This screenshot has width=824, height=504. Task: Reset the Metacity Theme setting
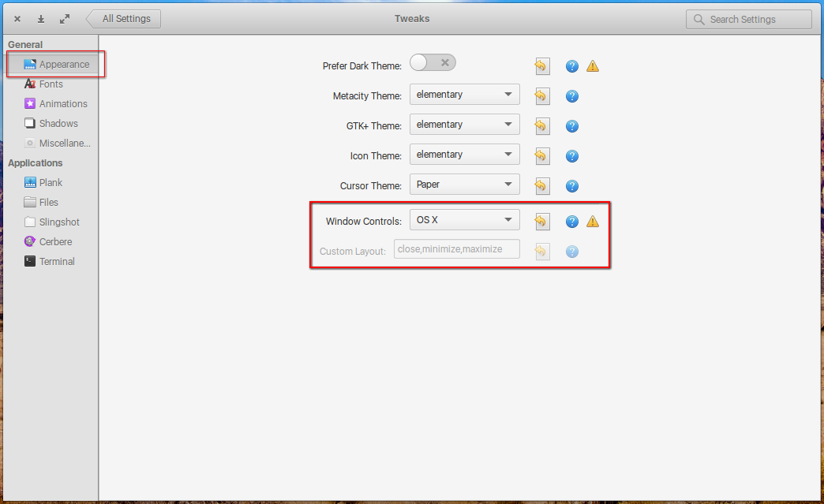[x=541, y=96]
